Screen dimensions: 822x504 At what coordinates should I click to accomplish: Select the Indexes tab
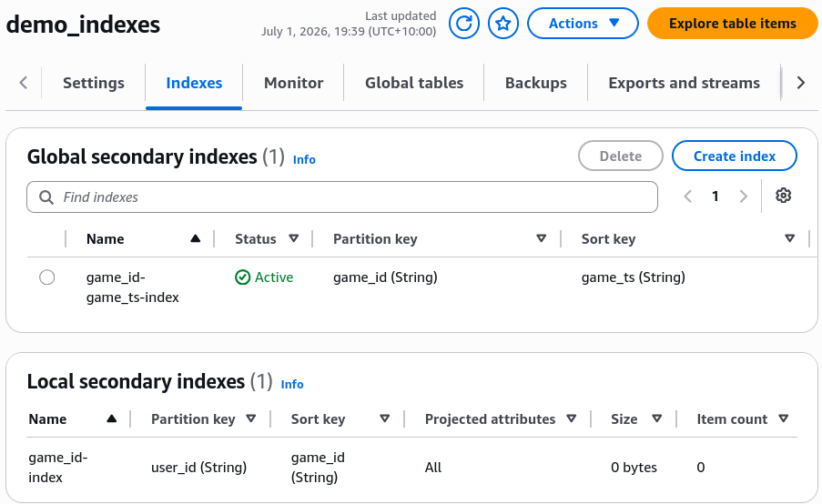click(194, 83)
